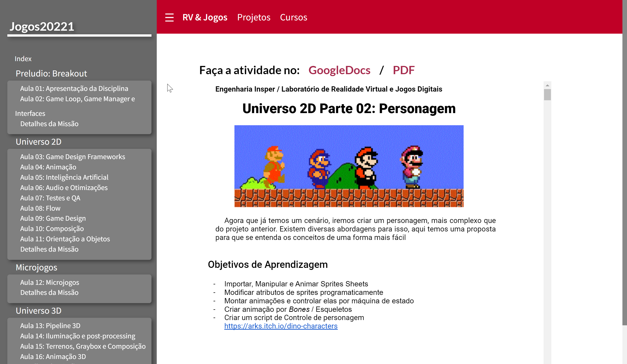627x364 pixels.
Task: Select 'Montar animações e controlar elas' objective line
Action: [319, 301]
